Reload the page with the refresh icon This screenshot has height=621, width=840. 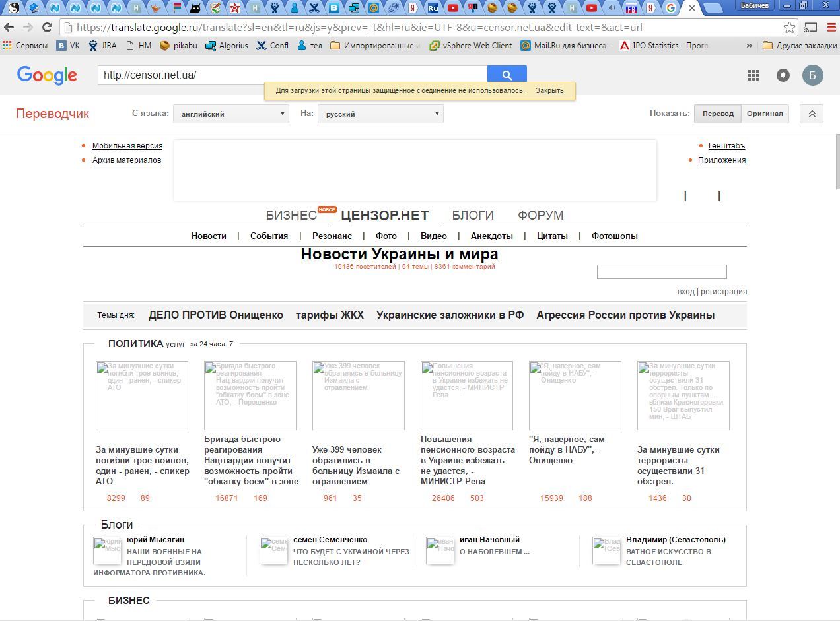click(x=47, y=28)
